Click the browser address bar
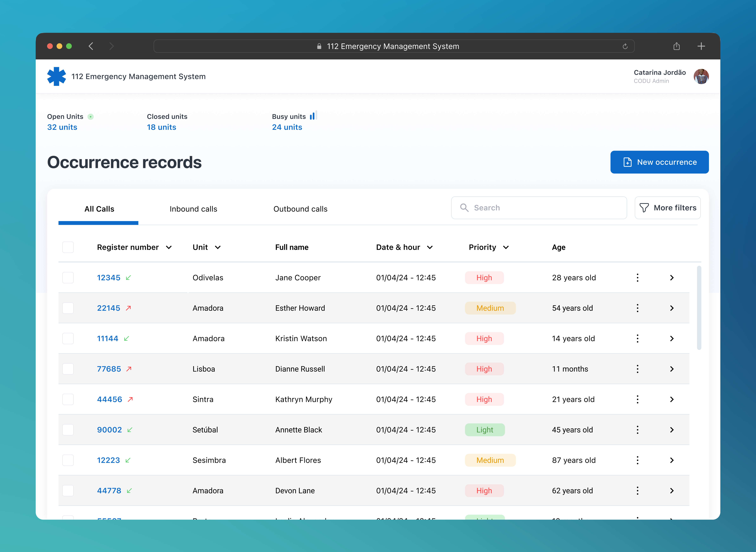This screenshot has height=552, width=756. tap(394, 46)
